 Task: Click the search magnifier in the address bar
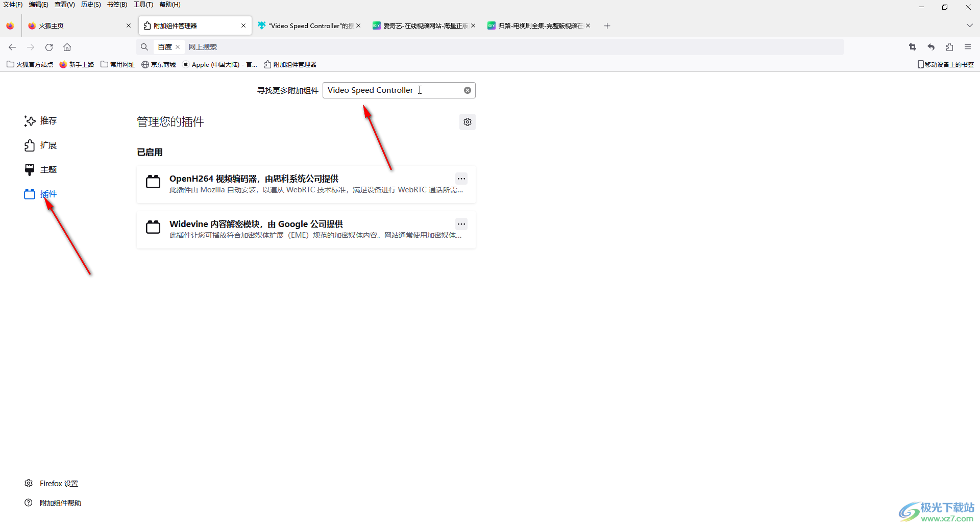click(x=144, y=47)
